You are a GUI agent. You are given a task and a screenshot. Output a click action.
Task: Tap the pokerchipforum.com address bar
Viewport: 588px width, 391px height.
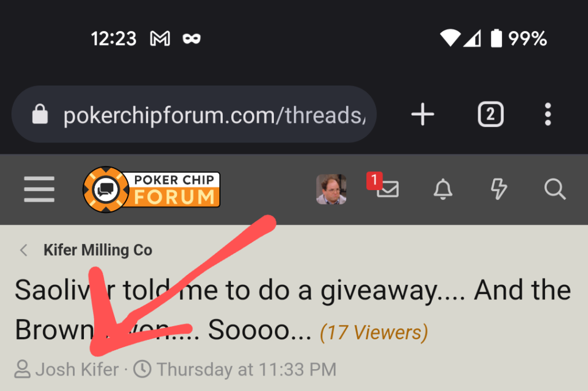coord(194,114)
